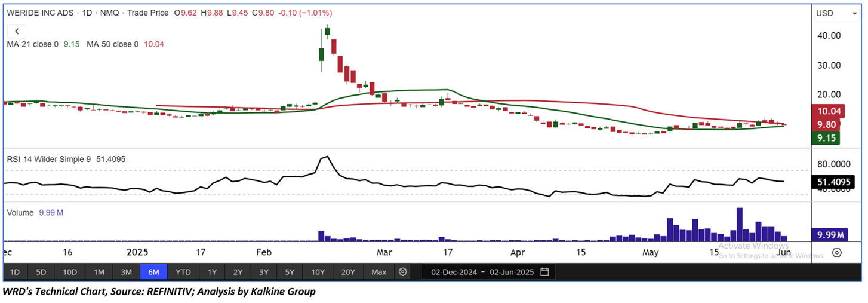The width and height of the screenshot is (868, 303).
Task: Select the 1D time range
Action: pyautogui.click(x=14, y=272)
